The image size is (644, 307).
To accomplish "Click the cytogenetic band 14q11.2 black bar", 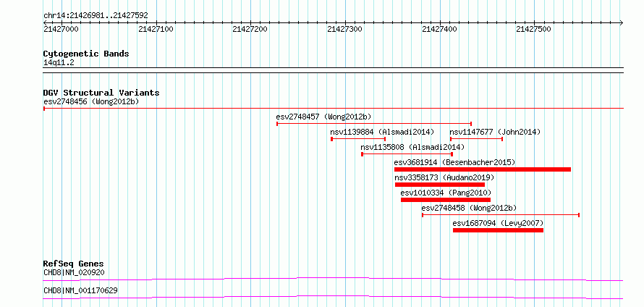I will click(334, 70).
